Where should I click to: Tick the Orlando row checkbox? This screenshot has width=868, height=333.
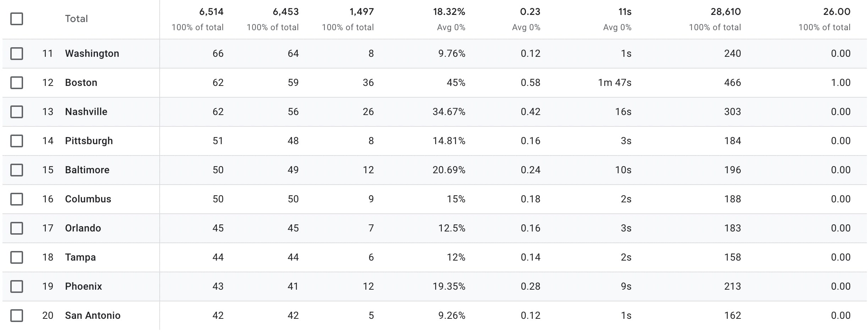17,228
